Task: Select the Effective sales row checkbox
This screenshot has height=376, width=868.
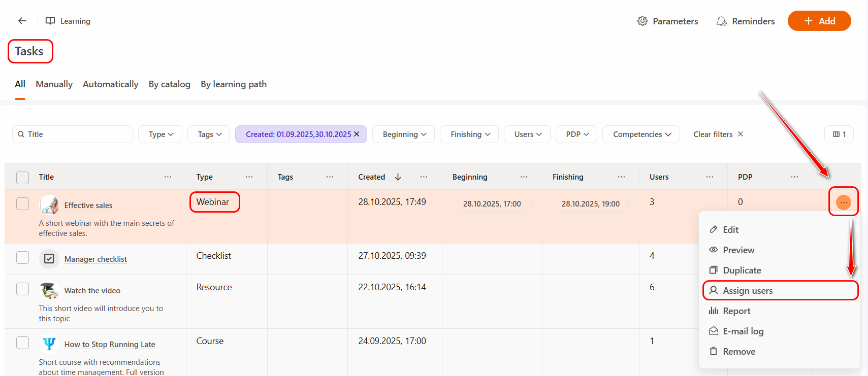Action: [23, 204]
